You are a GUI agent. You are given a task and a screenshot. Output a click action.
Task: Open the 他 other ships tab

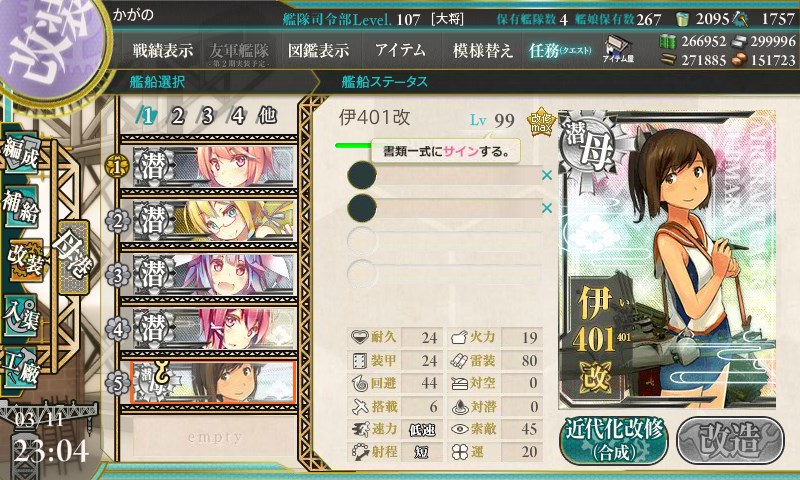click(x=267, y=116)
